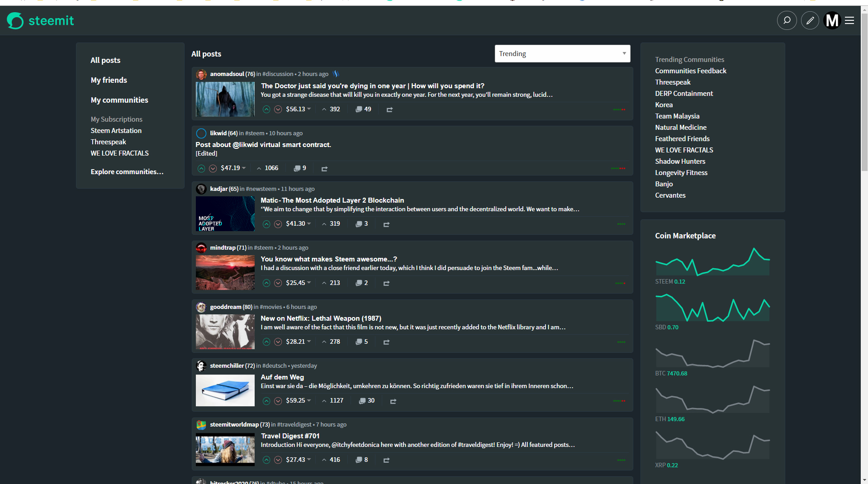Image resolution: width=868 pixels, height=484 pixels.
Task: Click the anomadsoul author avatar
Action: (x=201, y=74)
